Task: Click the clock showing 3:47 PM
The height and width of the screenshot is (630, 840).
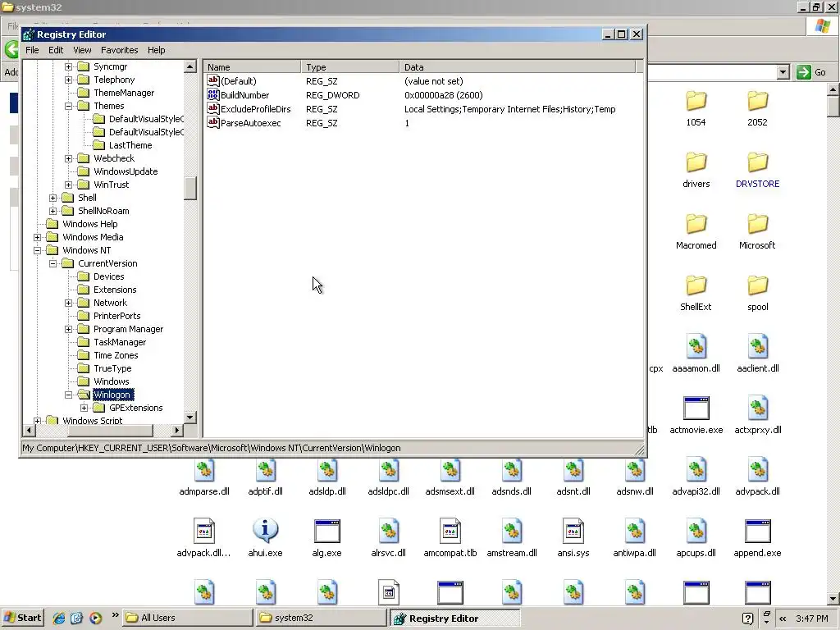Action: [811, 619]
